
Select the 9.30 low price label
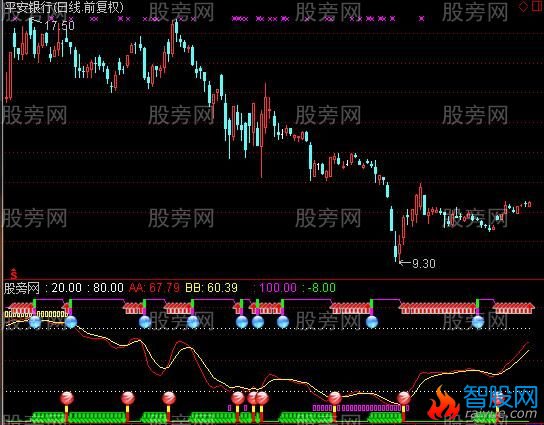pyautogui.click(x=424, y=264)
